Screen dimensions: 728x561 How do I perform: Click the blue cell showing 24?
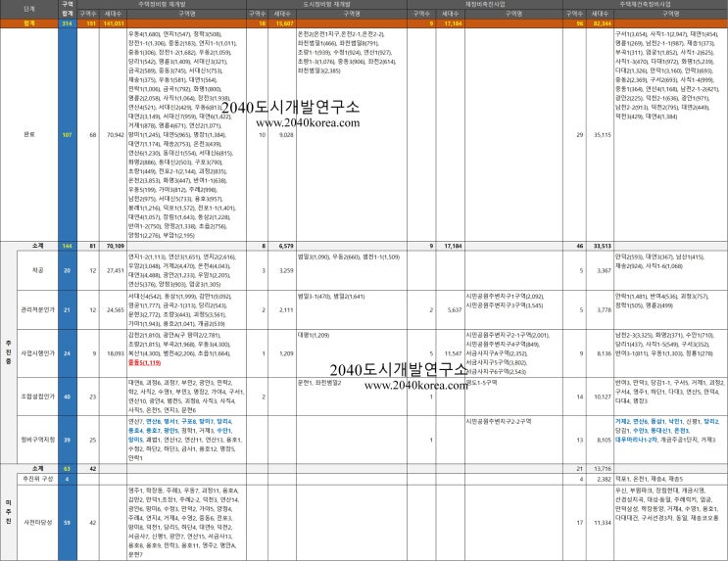pos(68,353)
